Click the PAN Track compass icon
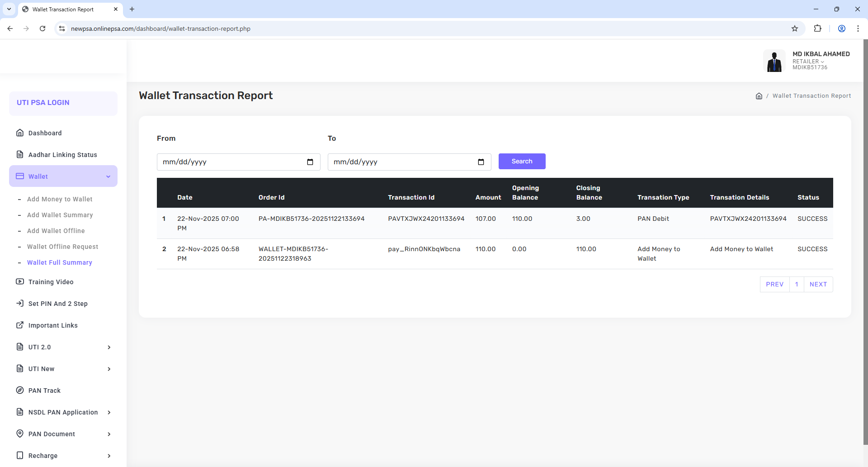Viewport: 868px width, 467px height. [20, 390]
